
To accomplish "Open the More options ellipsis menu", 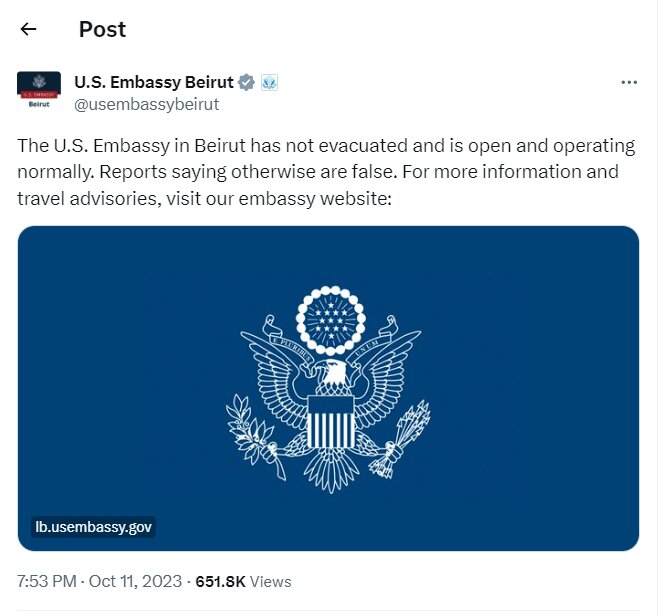I will click(629, 82).
